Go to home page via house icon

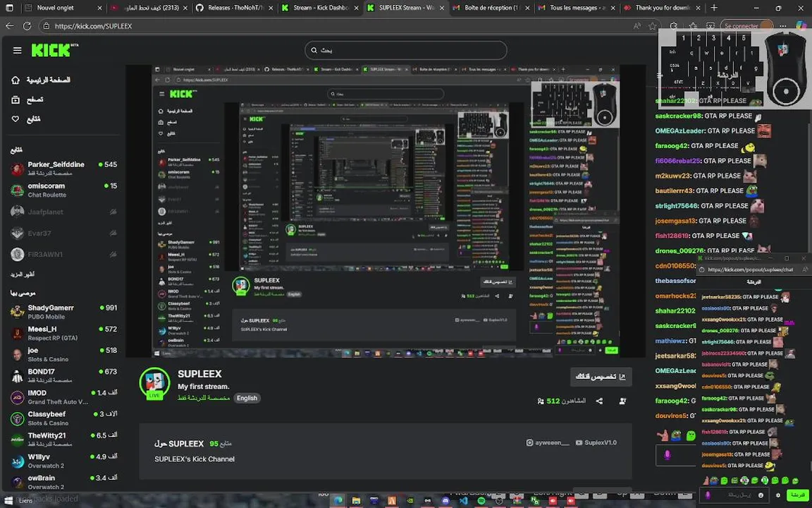(x=16, y=80)
